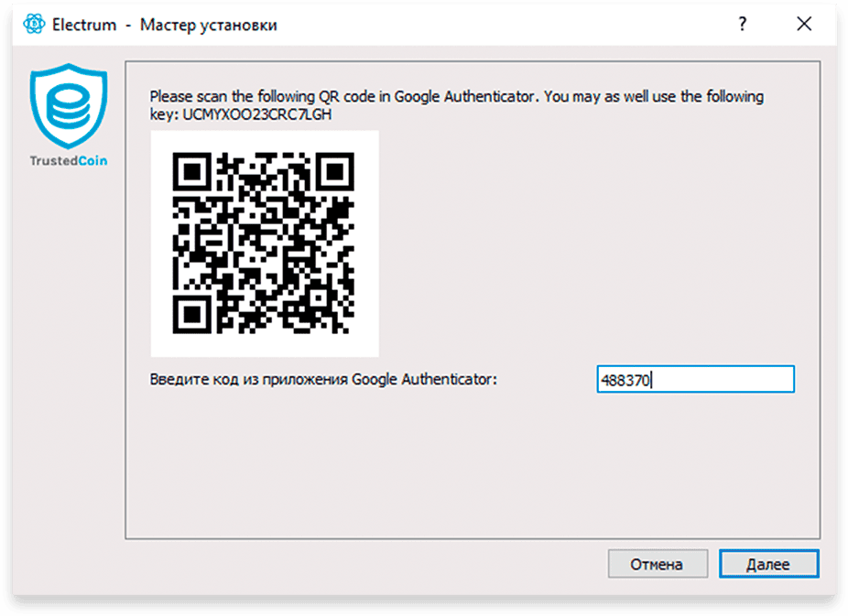Select the key text UCMYXOO23CRC7LGH
This screenshot has width=848, height=616.
(257, 114)
